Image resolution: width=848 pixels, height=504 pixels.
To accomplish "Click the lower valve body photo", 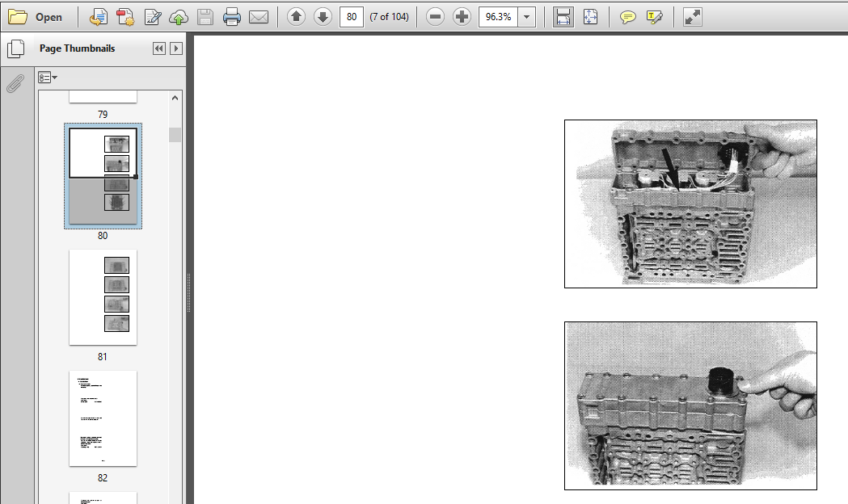I will click(x=690, y=405).
